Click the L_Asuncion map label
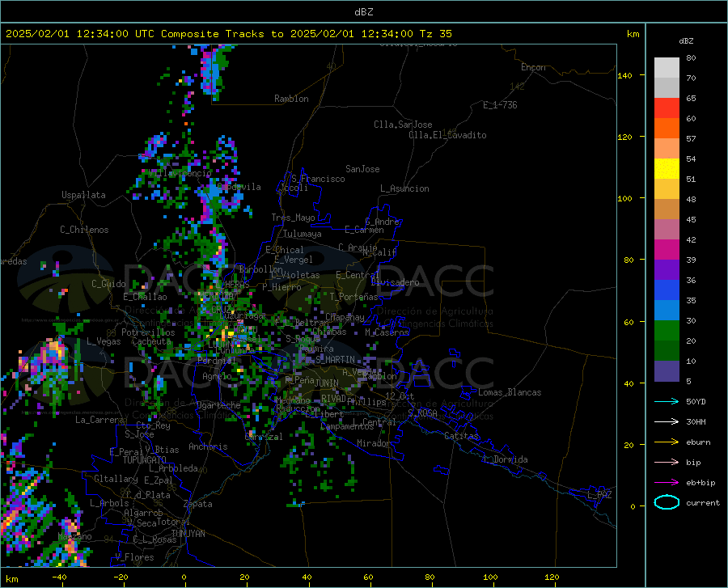This screenshot has width=728, height=588. [404, 188]
